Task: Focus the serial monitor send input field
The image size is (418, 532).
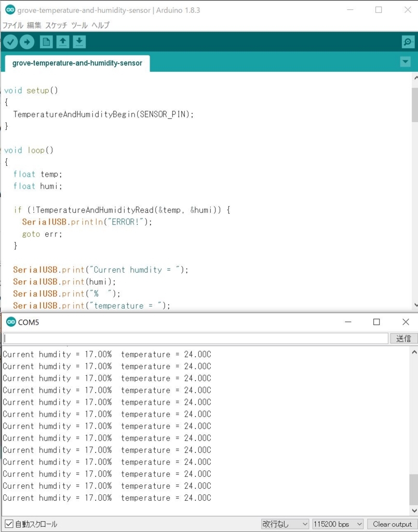Action: pyautogui.click(x=196, y=338)
